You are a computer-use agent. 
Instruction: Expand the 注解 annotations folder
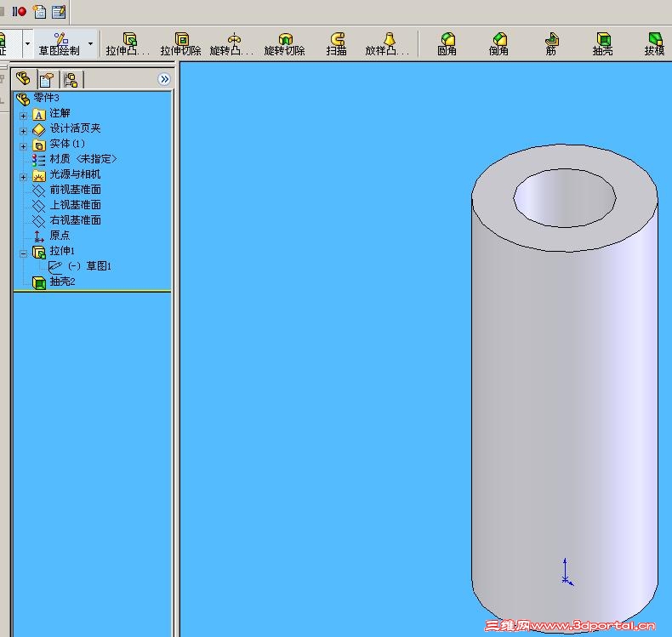(23, 116)
